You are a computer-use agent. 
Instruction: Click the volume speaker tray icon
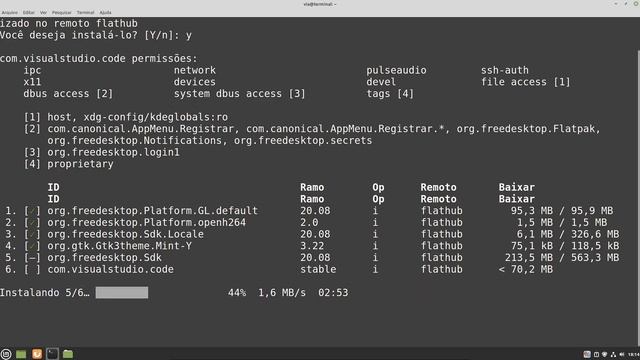click(x=622, y=354)
